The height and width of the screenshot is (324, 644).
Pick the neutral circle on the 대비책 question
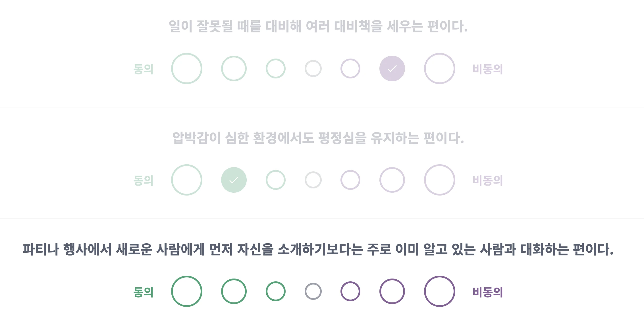[313, 68]
